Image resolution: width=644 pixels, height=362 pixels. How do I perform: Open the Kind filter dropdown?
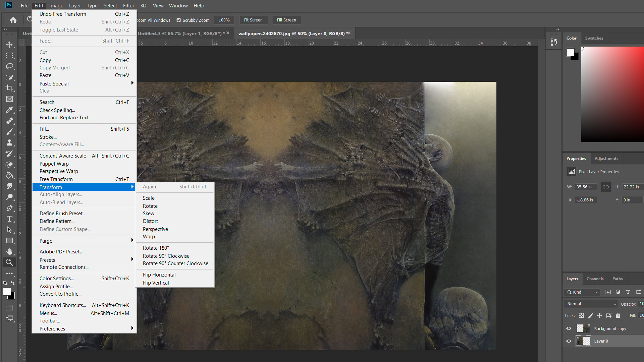583,292
